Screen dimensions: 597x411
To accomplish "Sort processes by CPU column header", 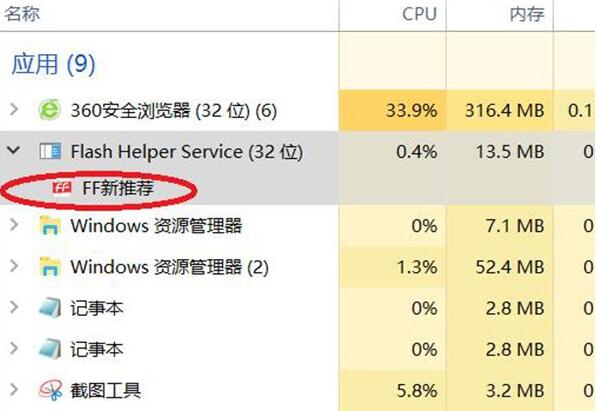I will [419, 14].
